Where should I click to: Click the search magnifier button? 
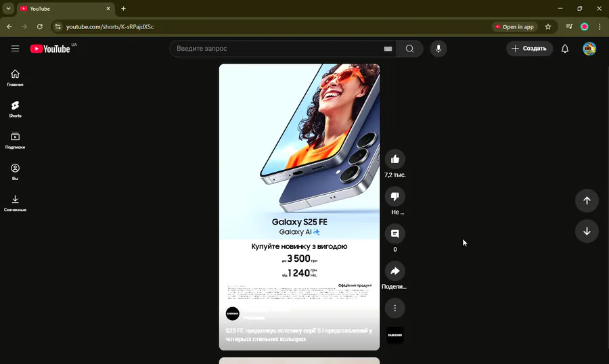pos(410,49)
